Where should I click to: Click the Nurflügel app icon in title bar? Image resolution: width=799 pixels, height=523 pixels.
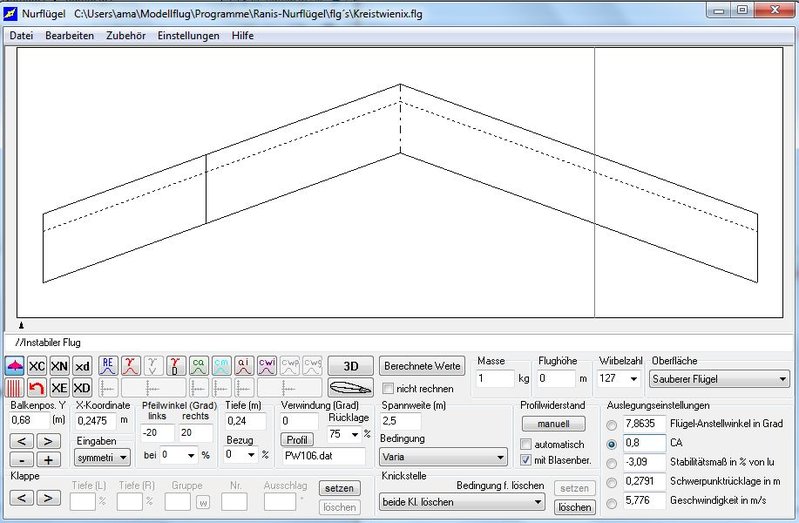(x=10, y=13)
